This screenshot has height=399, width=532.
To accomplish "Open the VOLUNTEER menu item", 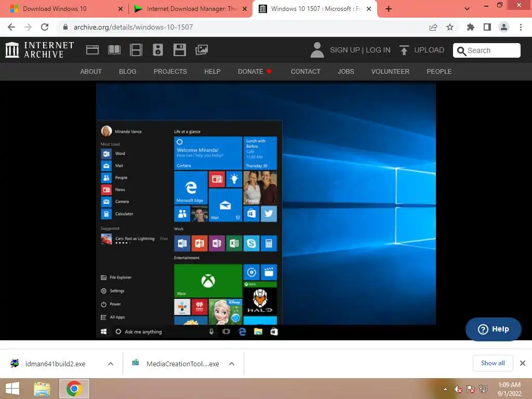I will 391,72.
